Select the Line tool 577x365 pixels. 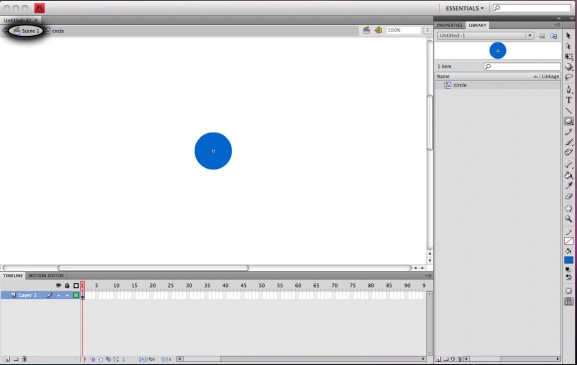[x=569, y=110]
